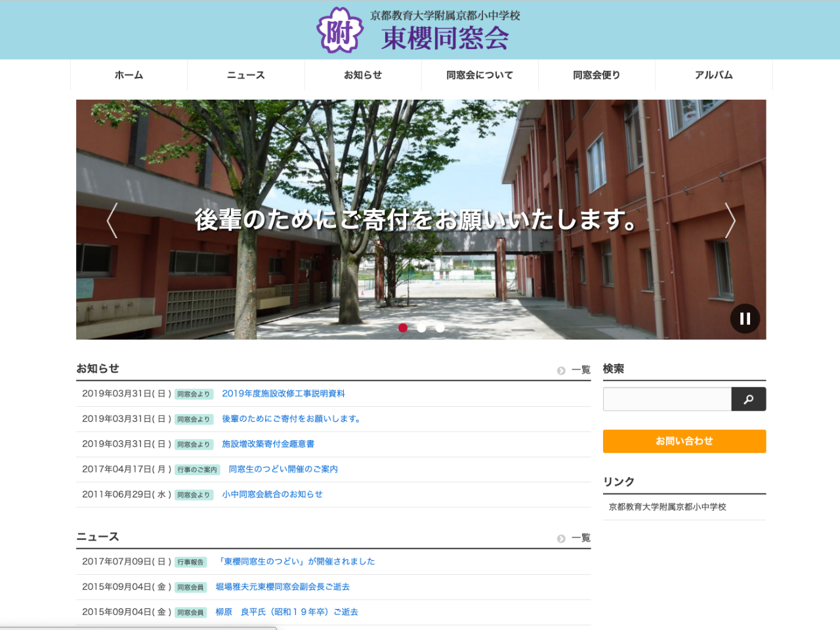The image size is (840, 630).
Task: Pause the slideshow
Action: 745,319
